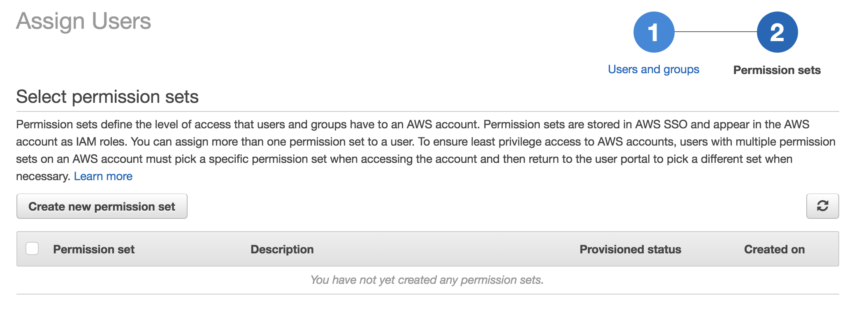
Task: Open the Learn more link
Action: coord(103,176)
